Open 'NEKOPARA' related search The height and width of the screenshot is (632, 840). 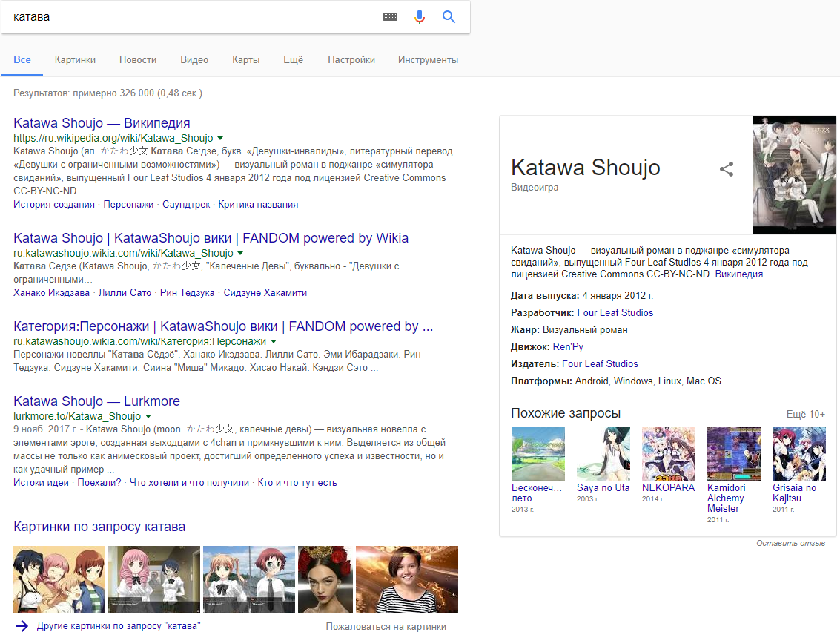tap(668, 488)
